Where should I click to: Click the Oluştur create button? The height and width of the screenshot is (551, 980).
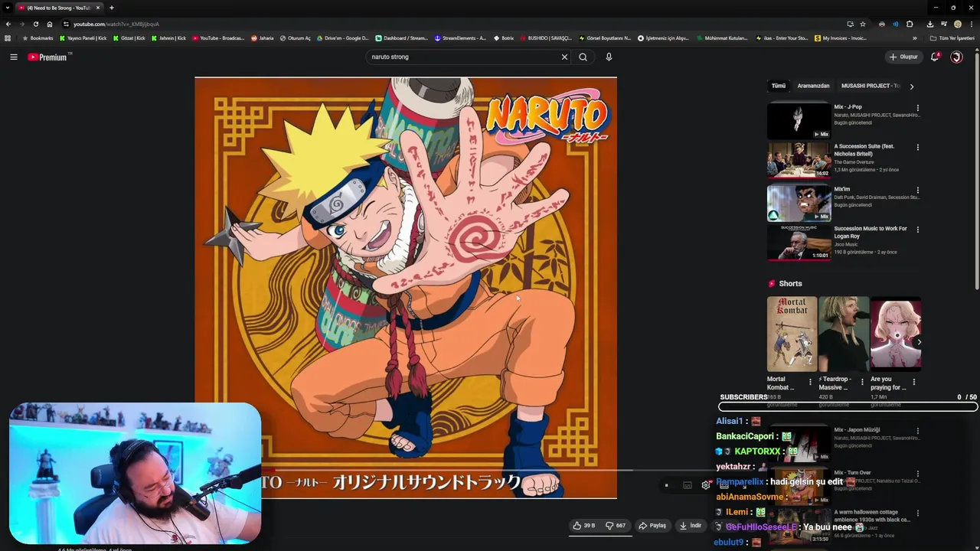point(903,57)
